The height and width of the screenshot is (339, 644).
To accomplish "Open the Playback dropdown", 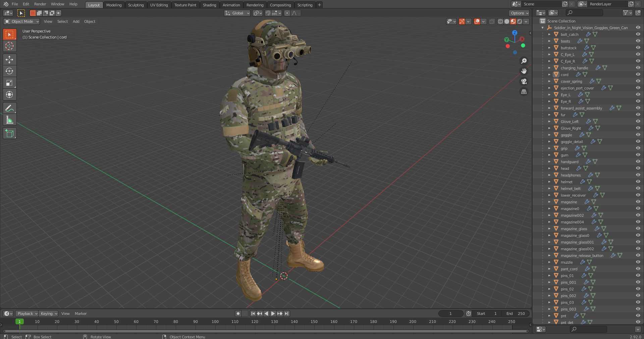I will tap(27, 314).
